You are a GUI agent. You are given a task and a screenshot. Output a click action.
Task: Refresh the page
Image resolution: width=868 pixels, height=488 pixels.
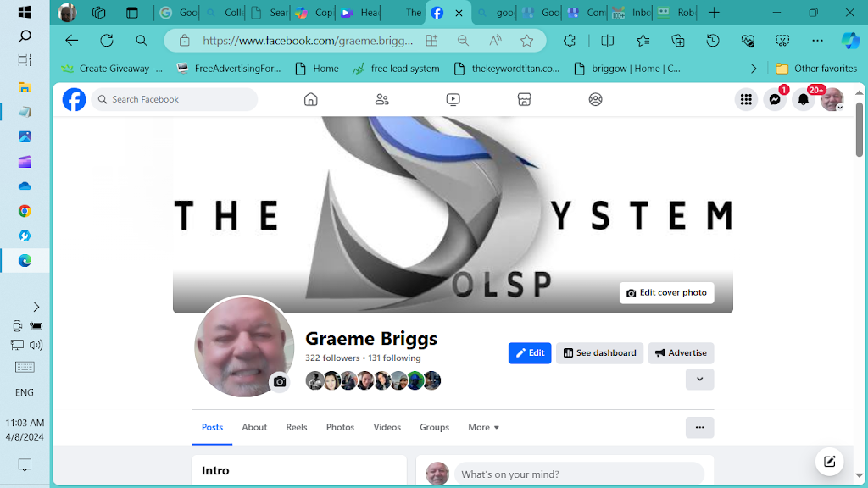pos(107,41)
